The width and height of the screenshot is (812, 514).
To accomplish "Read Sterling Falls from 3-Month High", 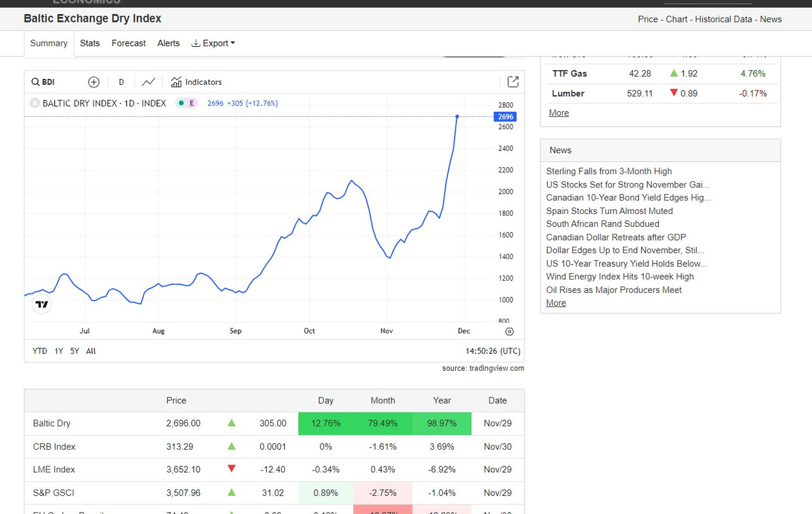I will (x=609, y=172).
